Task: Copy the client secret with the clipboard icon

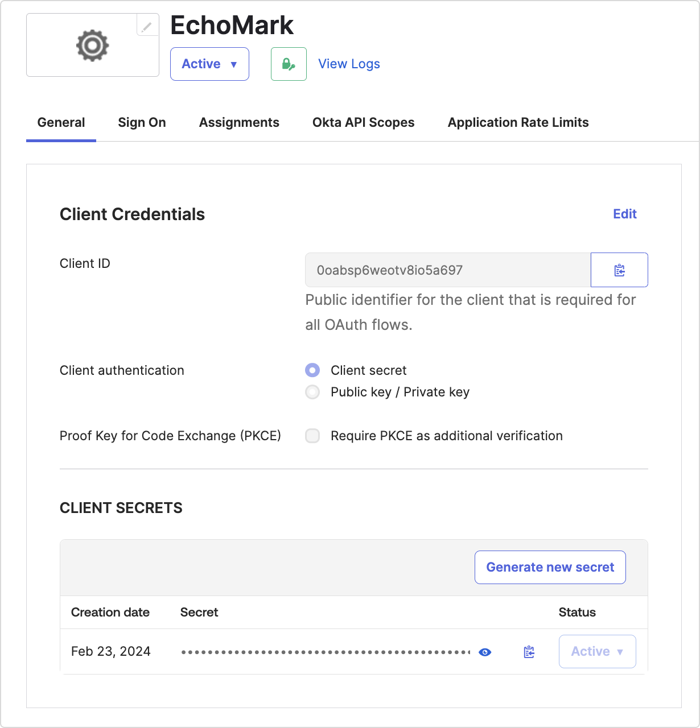Action: tap(528, 652)
